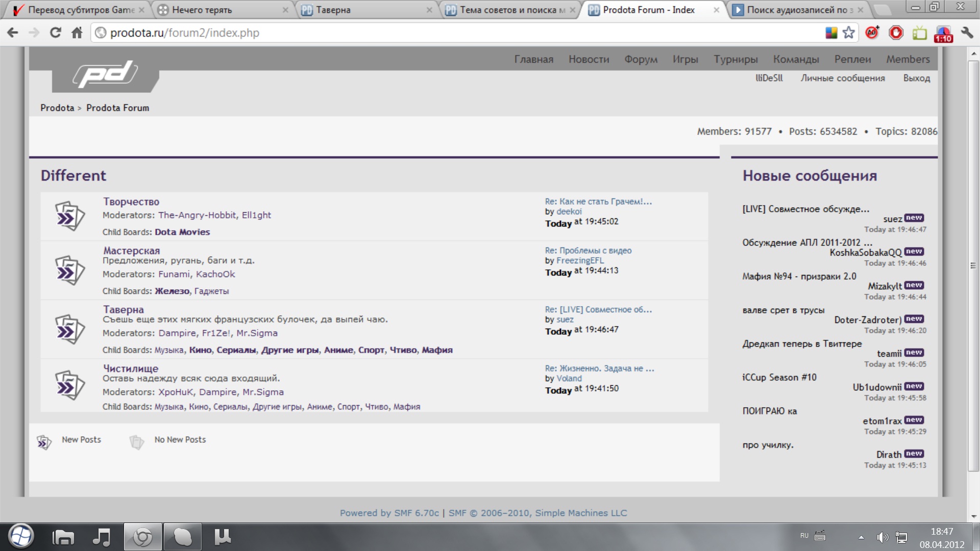Open the Турниры navigation menu item
The height and width of the screenshot is (551, 980).
[736, 59]
